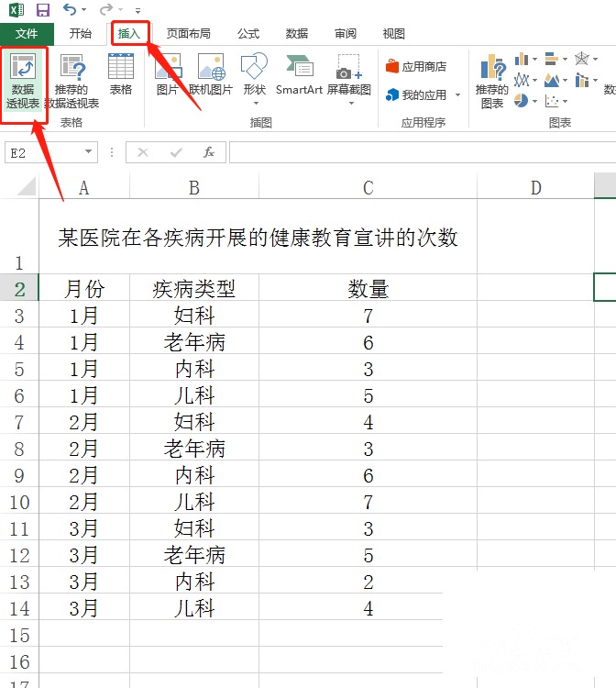Switch to the Insert (插入) tab

[x=129, y=33]
